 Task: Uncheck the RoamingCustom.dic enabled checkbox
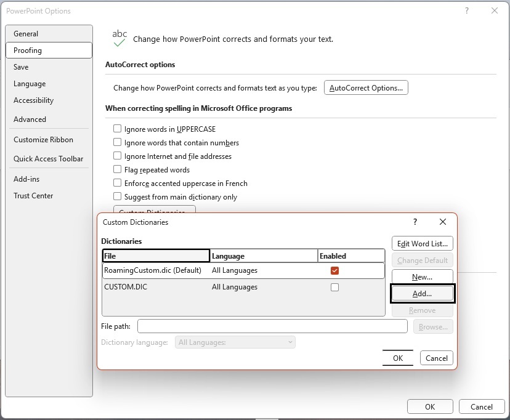click(334, 270)
